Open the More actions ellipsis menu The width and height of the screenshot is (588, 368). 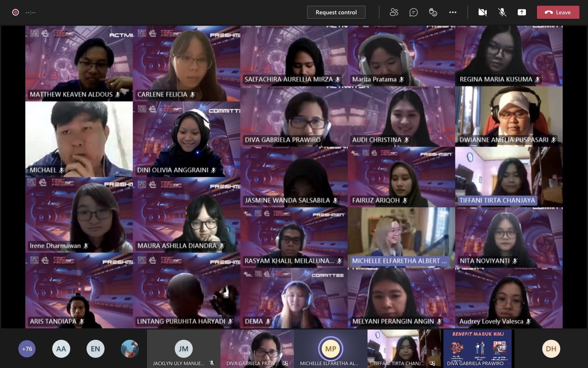452,12
